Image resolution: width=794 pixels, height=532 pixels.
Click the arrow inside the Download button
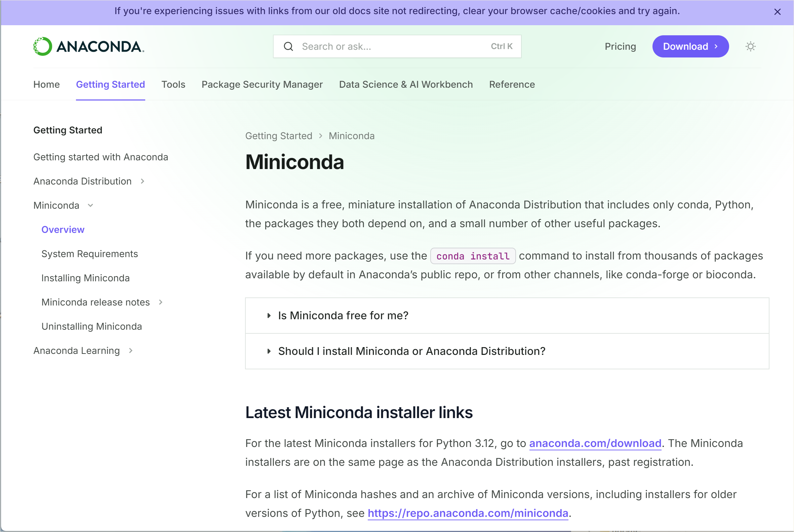pos(716,46)
